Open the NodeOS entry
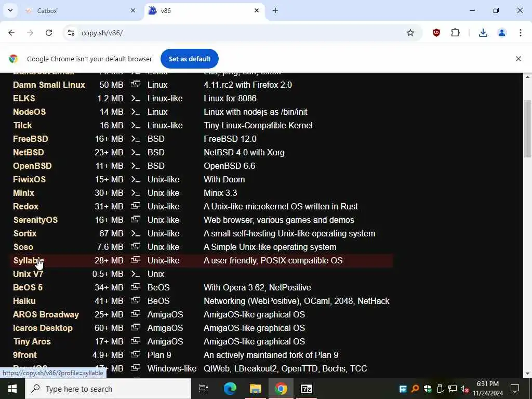532x399 pixels. [x=29, y=112]
